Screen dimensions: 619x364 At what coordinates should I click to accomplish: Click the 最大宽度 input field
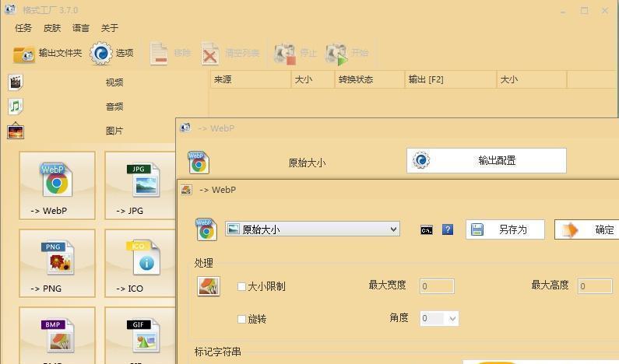437,286
